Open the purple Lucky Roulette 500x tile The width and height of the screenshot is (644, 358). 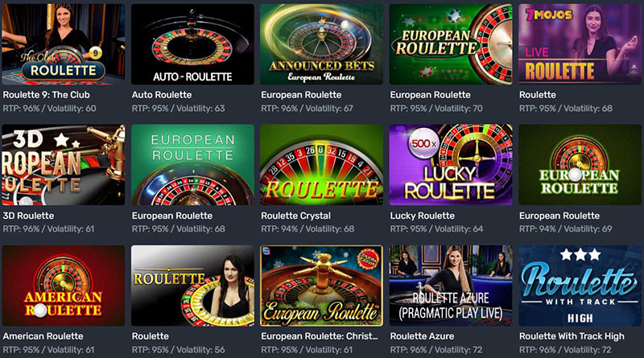(451, 165)
